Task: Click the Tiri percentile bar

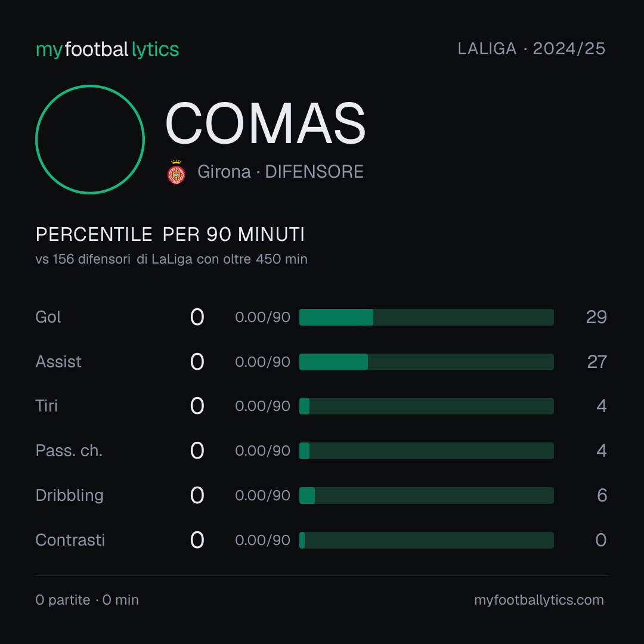Action: click(426, 406)
